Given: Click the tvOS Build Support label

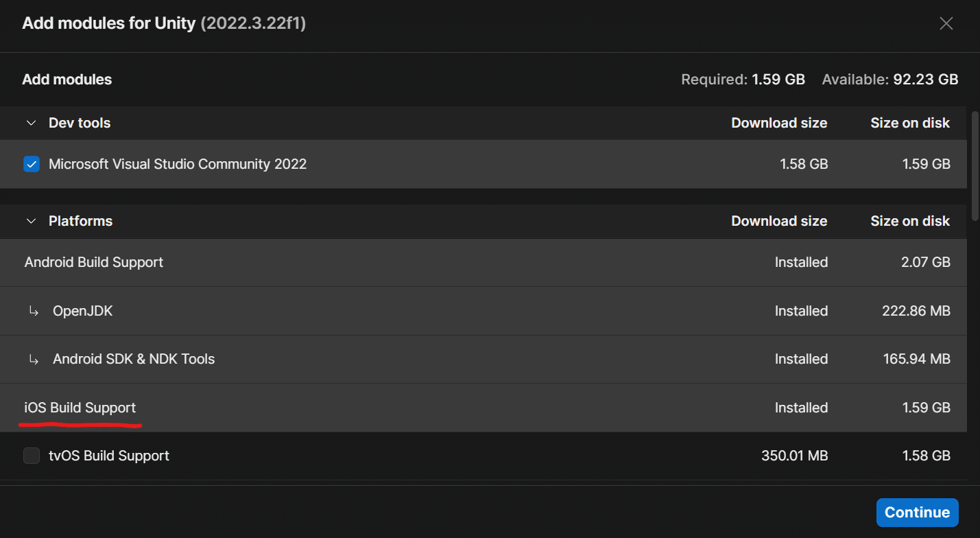Looking at the screenshot, I should tap(109, 456).
